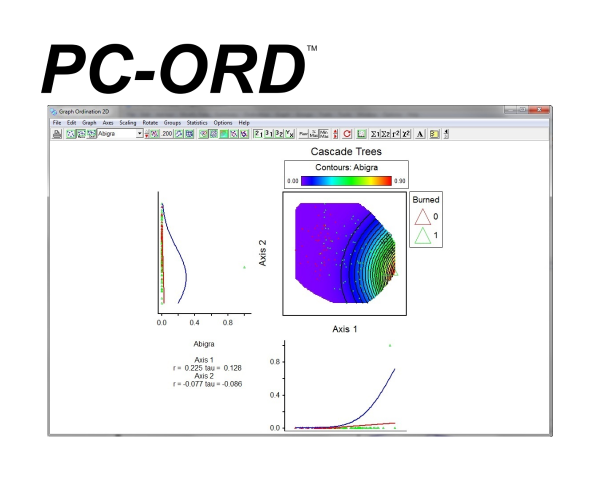Expand the Abigra variable dropdown arrow

(140, 133)
